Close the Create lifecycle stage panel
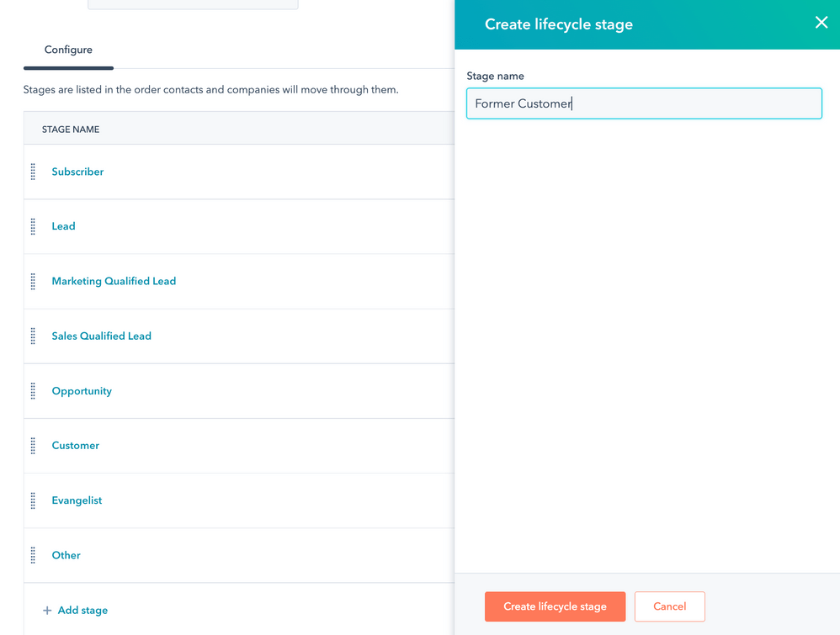 821,23
